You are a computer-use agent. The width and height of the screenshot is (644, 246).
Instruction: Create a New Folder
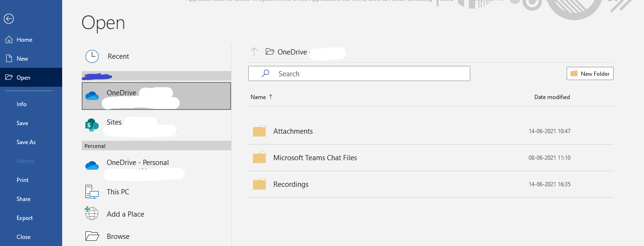(x=590, y=73)
